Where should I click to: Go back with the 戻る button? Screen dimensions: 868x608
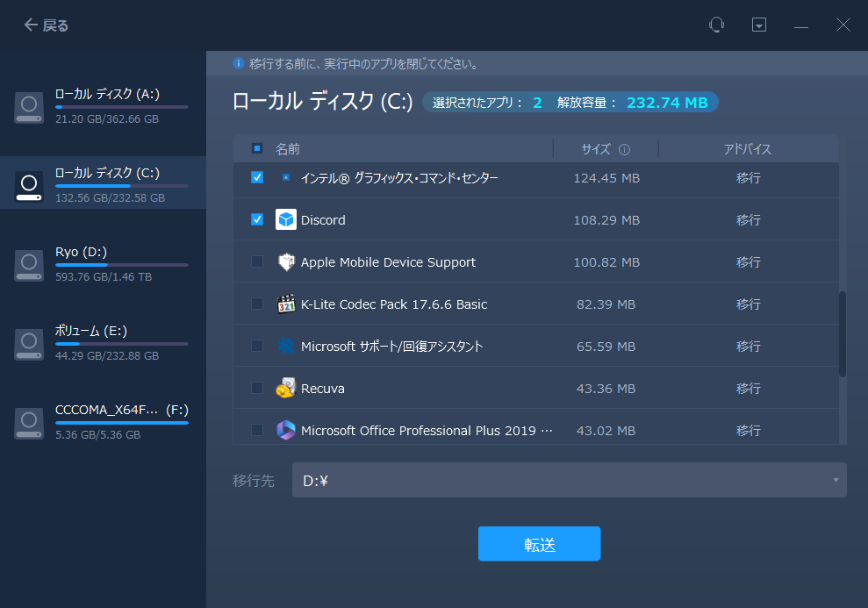coord(47,25)
